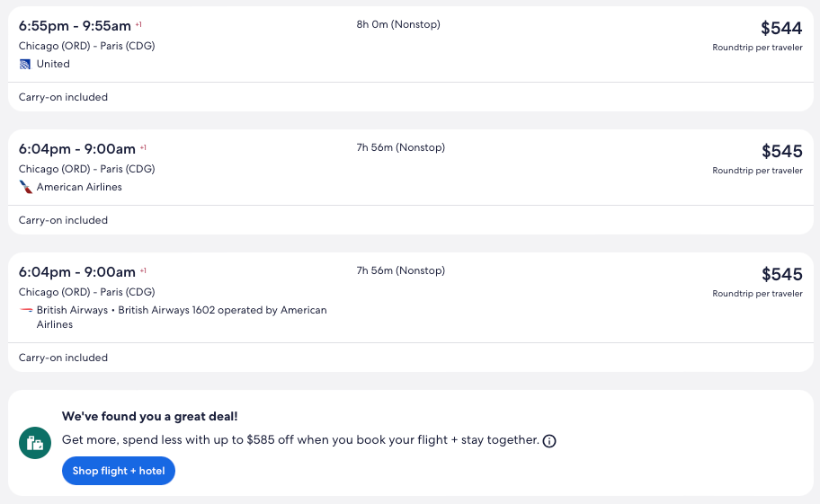Click the British Airways 7h 56m duration
820x504 pixels.
[400, 271]
